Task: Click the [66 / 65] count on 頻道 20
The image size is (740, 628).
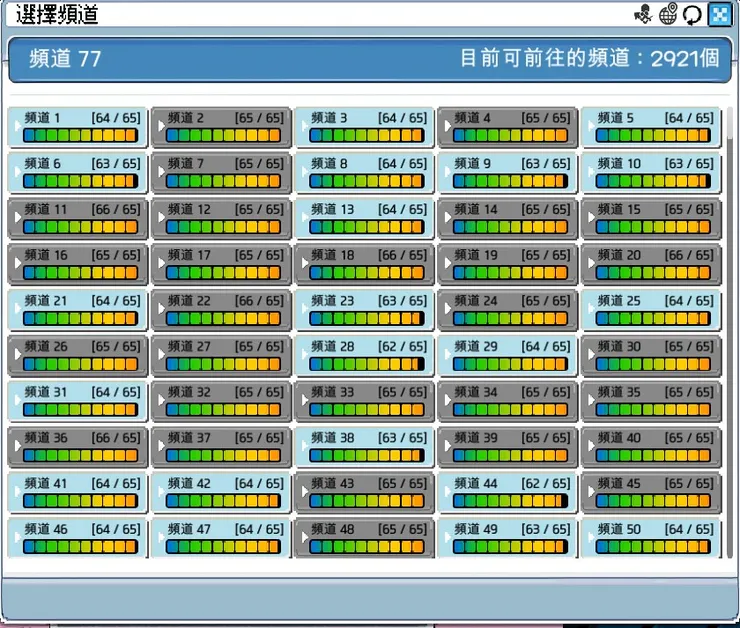Action: 689,255
